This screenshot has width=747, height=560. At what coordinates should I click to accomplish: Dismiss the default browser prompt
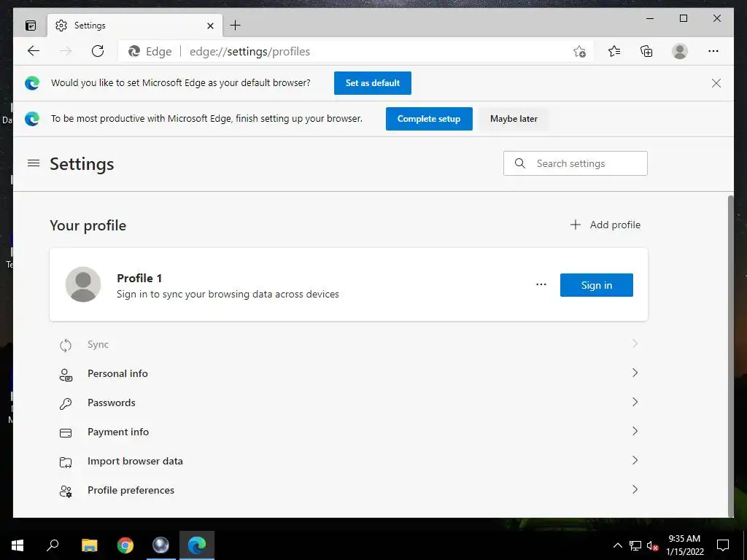[716, 83]
